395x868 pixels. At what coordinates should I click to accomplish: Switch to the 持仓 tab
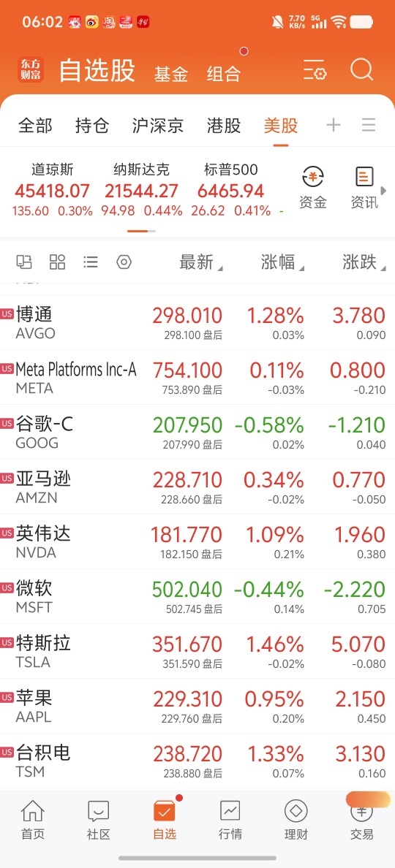pyautogui.click(x=92, y=126)
